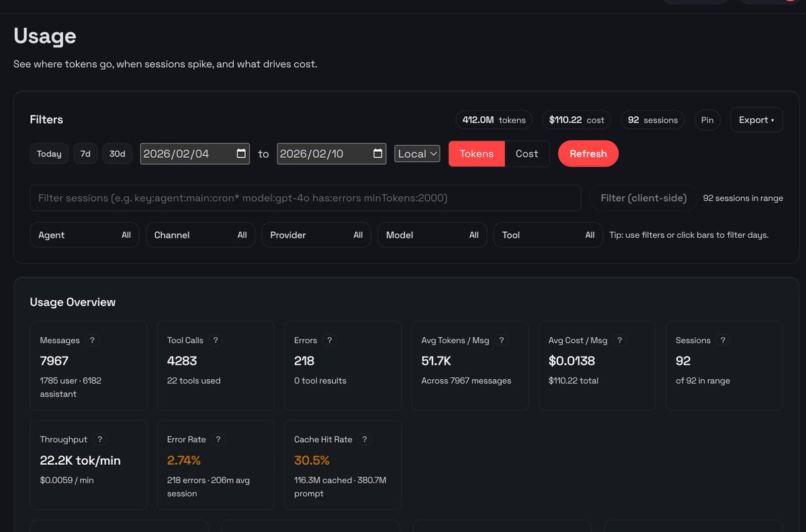The image size is (806, 532).
Task: Expand the Tool filter dropdown
Action: coord(548,235)
